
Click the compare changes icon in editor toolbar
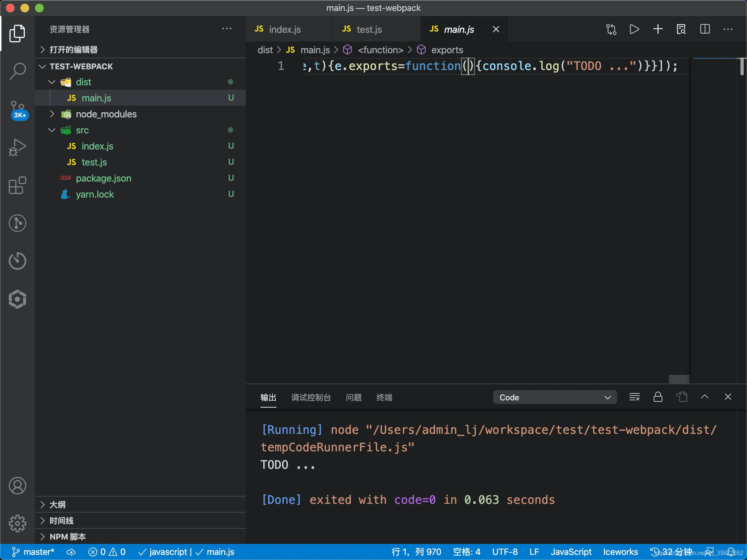tap(611, 29)
